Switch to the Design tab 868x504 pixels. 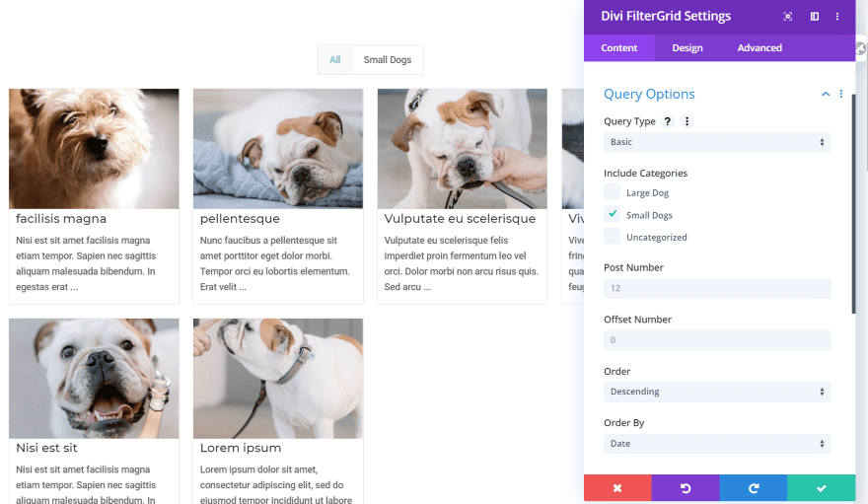pos(687,48)
